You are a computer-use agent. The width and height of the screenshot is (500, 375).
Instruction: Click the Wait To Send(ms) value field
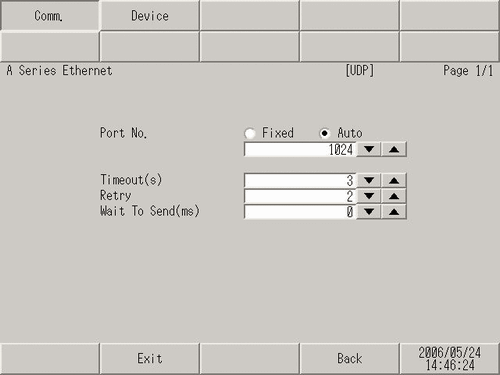300,212
